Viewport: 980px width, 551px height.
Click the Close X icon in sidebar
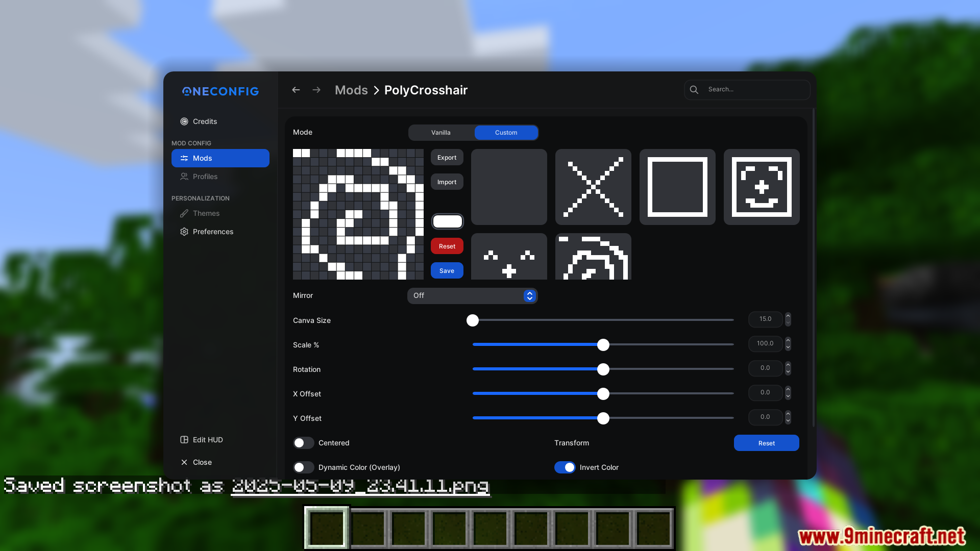[x=184, y=462]
